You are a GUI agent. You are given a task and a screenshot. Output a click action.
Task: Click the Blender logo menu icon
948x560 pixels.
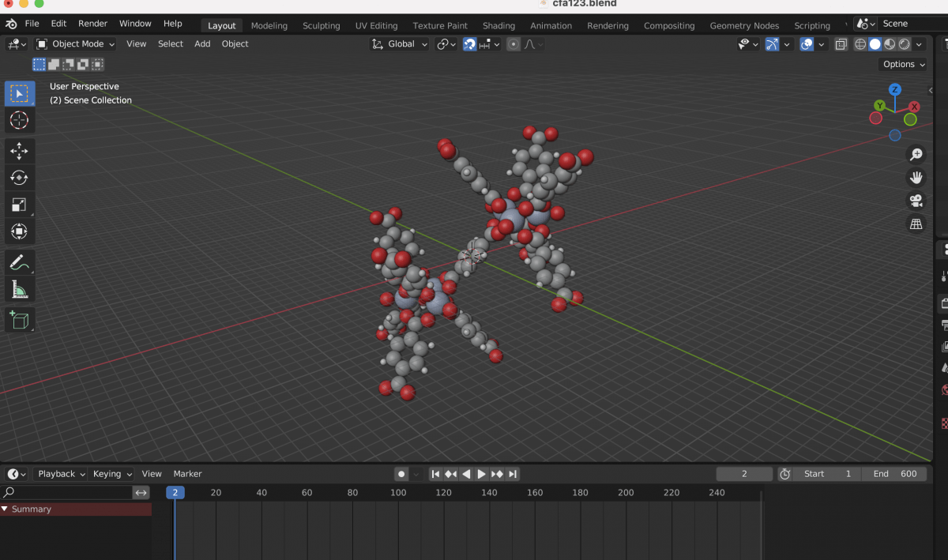(x=11, y=24)
